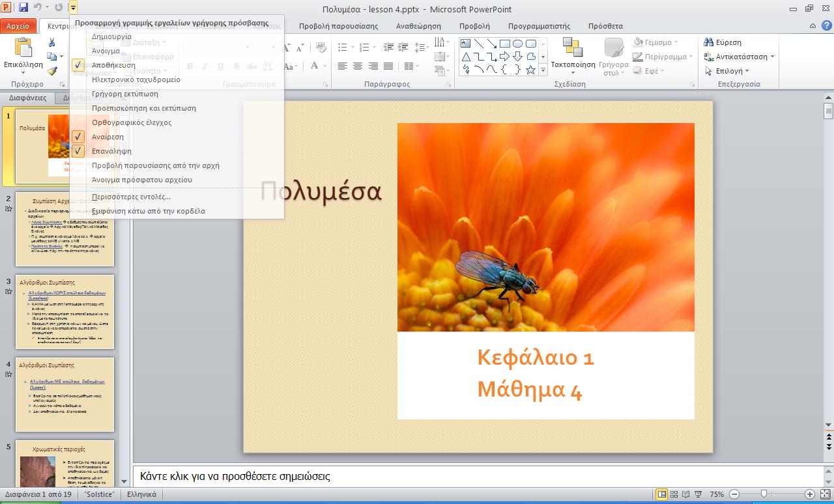Click zoom in plus button
Screen dimensions: 834x504
pyautogui.click(x=809, y=494)
